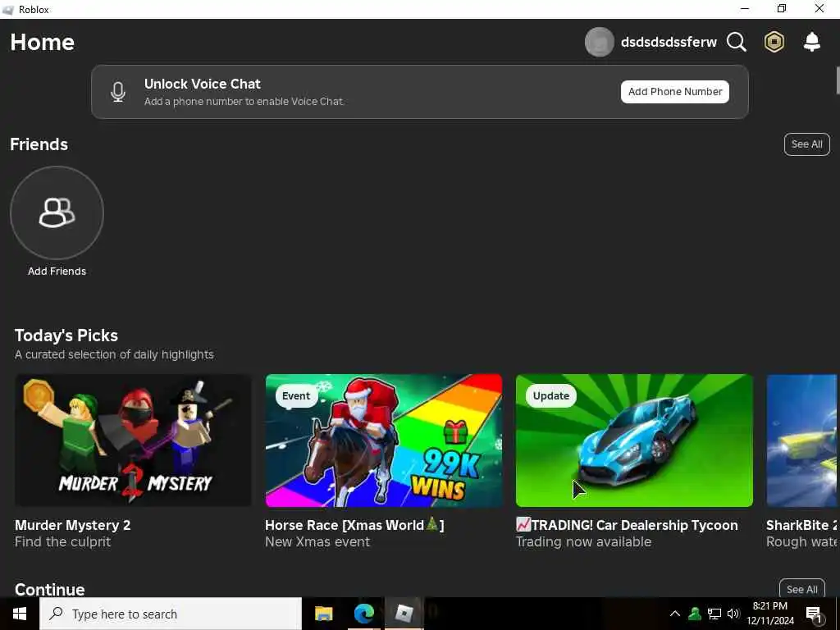
Task: Open the Murder Mystery 2 thumbnail
Action: (x=133, y=441)
